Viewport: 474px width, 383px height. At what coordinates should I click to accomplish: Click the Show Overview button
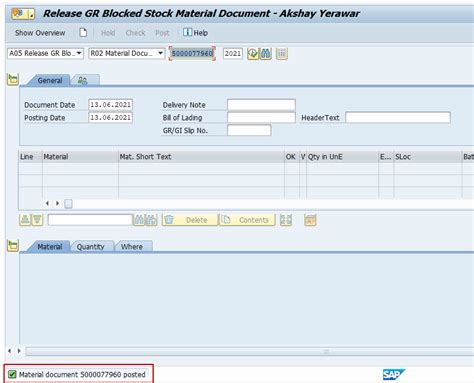pyautogui.click(x=40, y=33)
